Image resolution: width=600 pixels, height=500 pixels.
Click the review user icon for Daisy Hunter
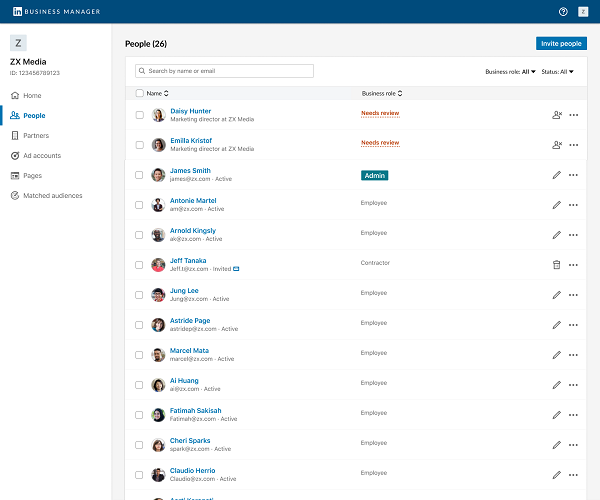(x=557, y=115)
